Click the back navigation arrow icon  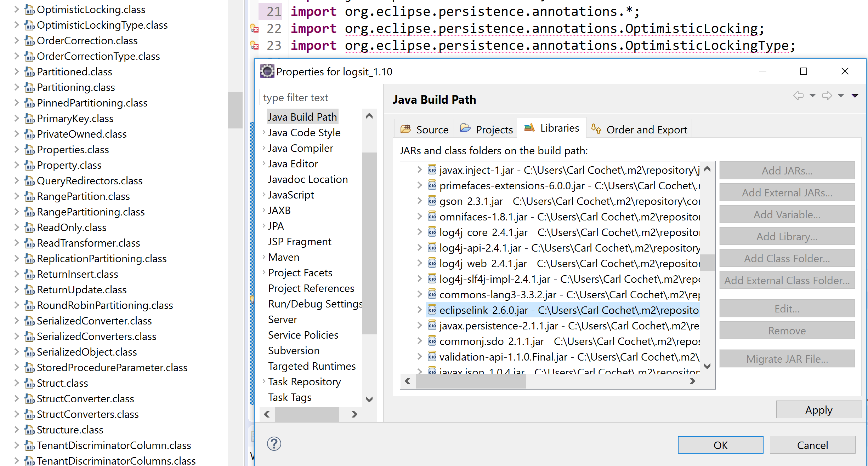(x=798, y=96)
